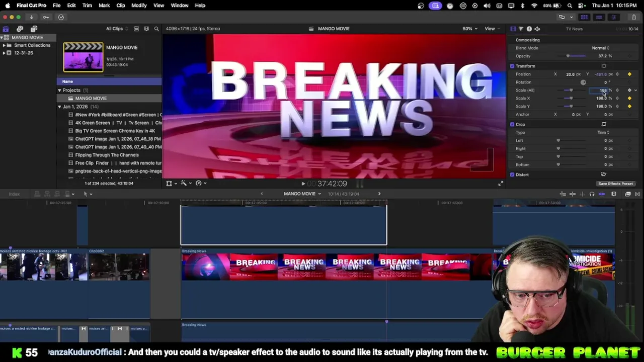644x362 pixels.
Task: Show or hide the Inspector panel
Action: (x=613, y=17)
